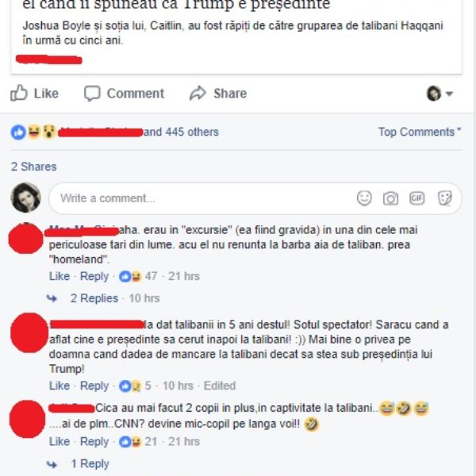Expand the 1 Reply thread
The width and height of the screenshot is (476, 476).
click(90, 463)
